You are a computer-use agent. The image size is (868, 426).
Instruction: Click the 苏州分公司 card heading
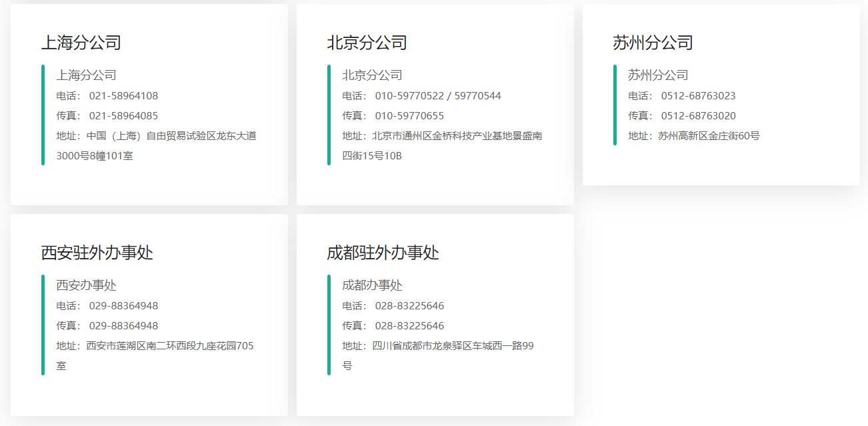653,43
